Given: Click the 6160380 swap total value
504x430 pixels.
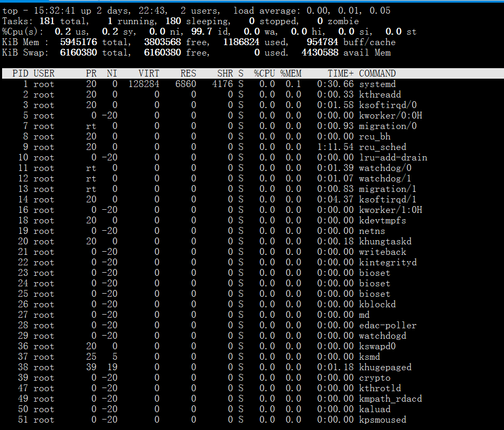Looking at the screenshot, I should tap(78, 52).
